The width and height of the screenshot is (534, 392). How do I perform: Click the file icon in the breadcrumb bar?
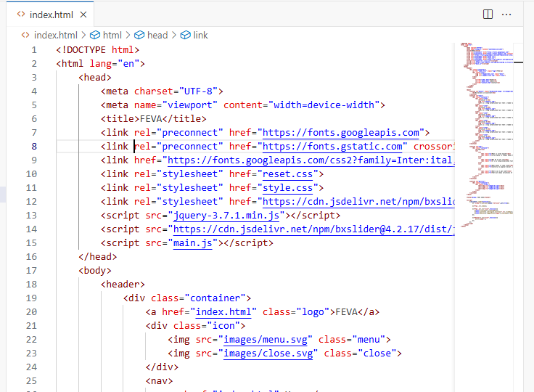point(25,35)
